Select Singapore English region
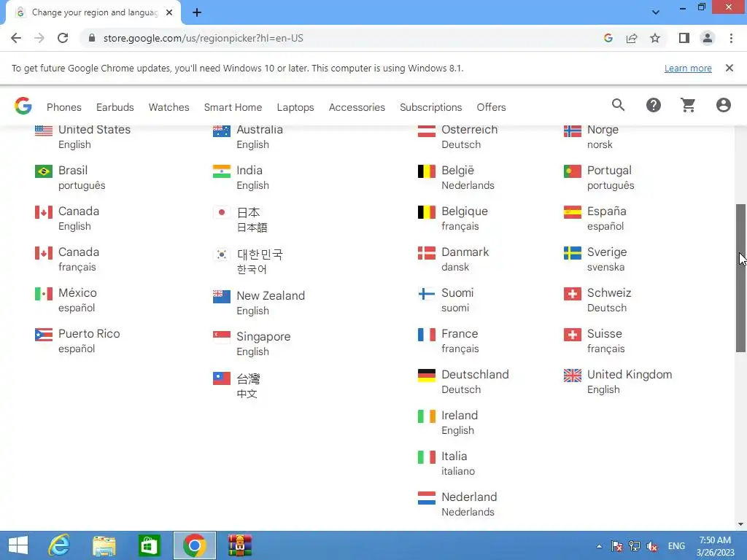Viewport: 747px width, 560px height. (252, 344)
